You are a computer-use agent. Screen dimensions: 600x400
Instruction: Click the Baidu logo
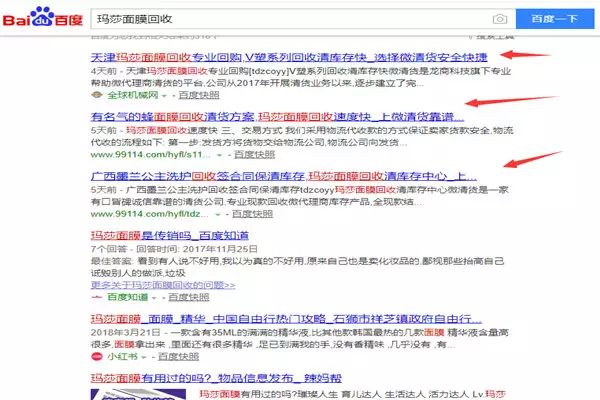(42, 17)
